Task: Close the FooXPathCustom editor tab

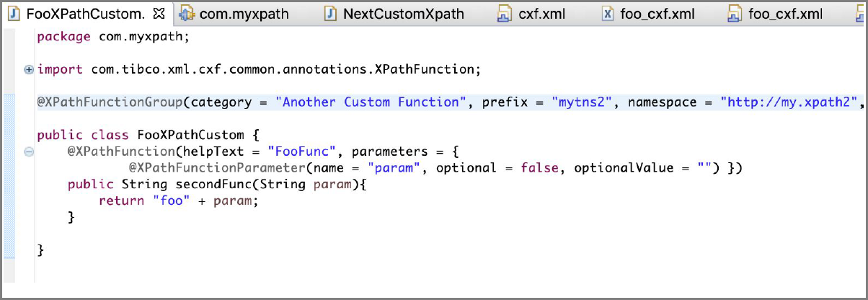Action: (x=160, y=14)
